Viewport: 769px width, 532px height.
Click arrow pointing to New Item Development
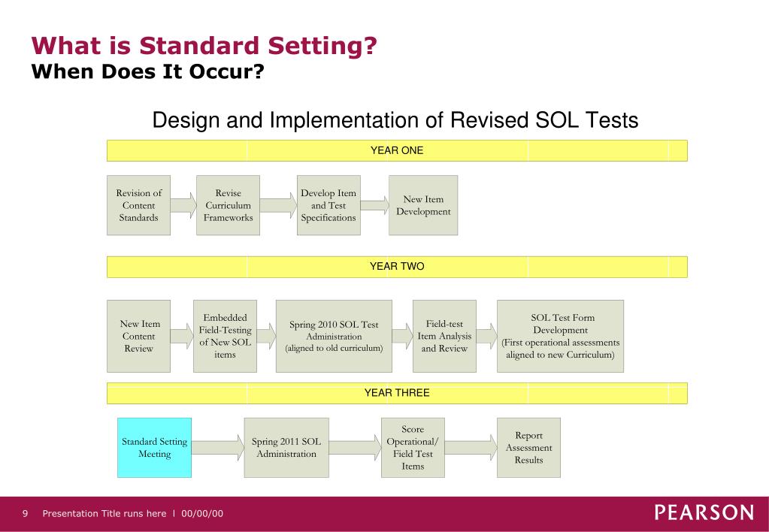coord(374,205)
